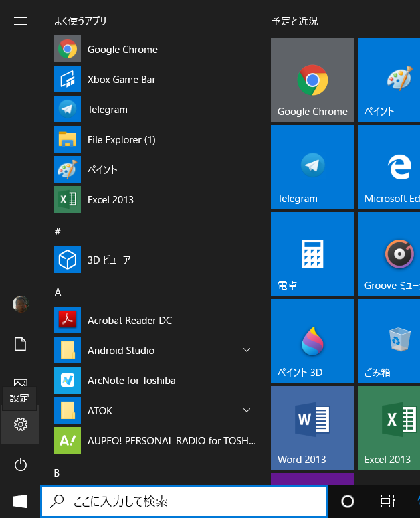Open File Explorer (1) list entry

coord(155,139)
